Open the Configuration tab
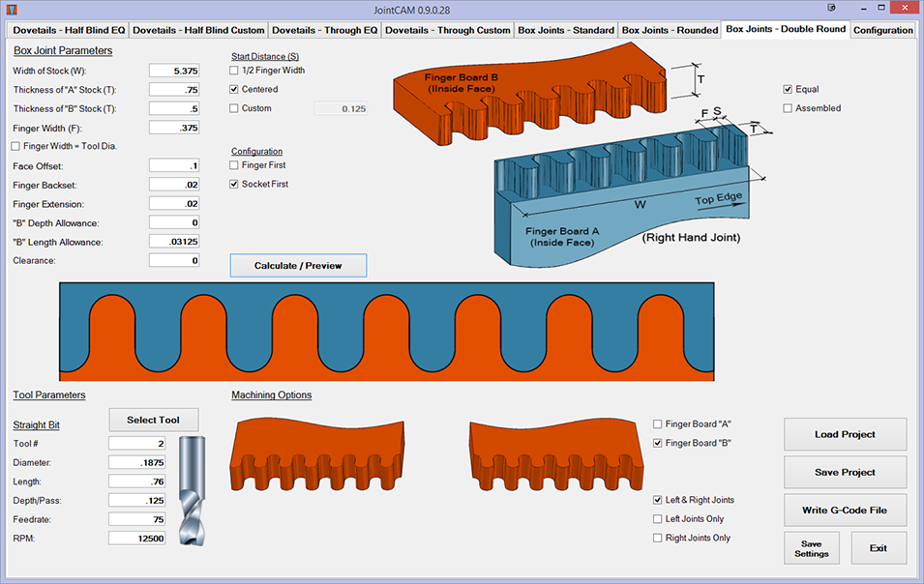This screenshot has height=584, width=924. pos(882,30)
